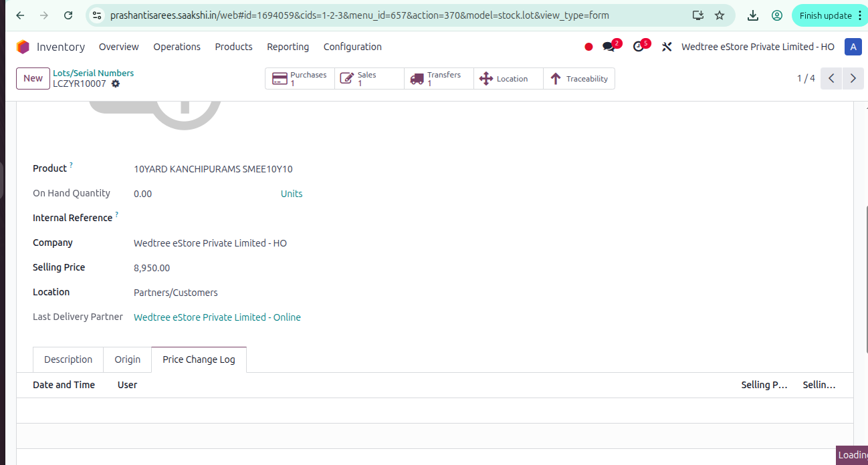
Task: Expand the Reporting menu
Action: click(288, 47)
